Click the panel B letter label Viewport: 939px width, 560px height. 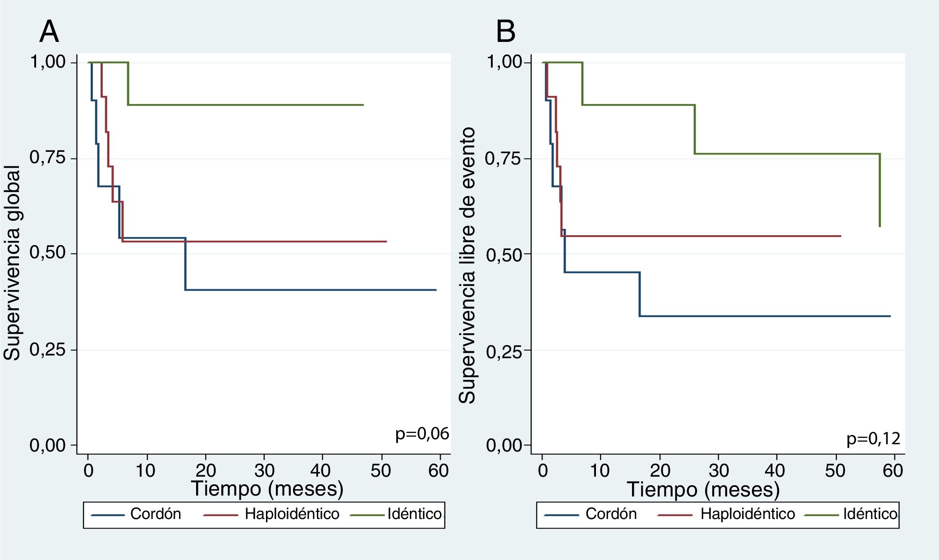[505, 32]
